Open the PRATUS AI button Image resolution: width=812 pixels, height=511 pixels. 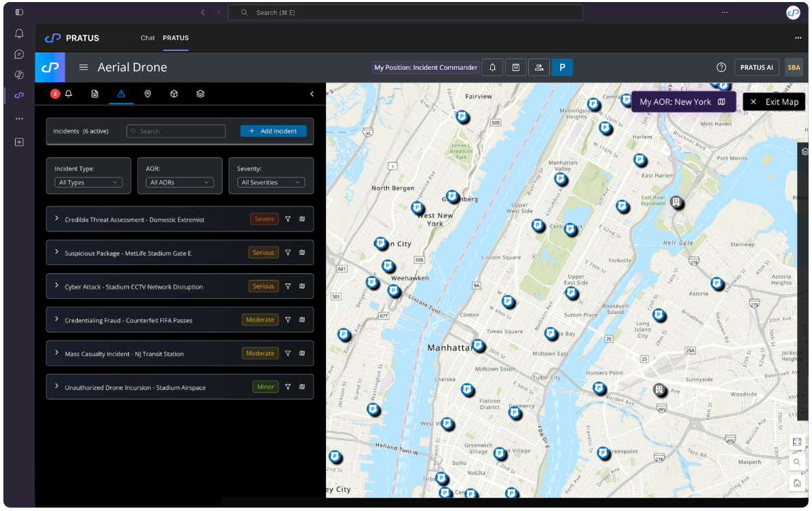pos(756,67)
